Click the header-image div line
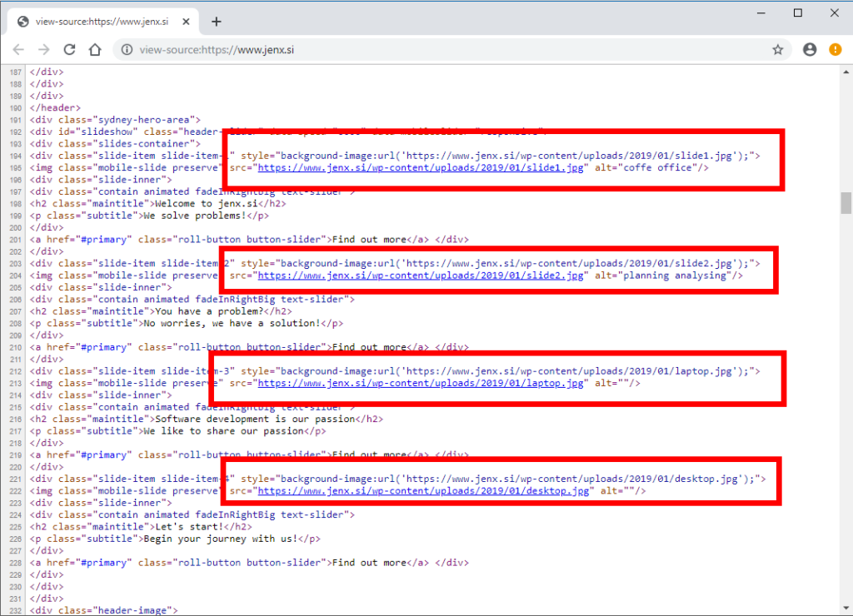Screen dimensions: 853x616 104,610
